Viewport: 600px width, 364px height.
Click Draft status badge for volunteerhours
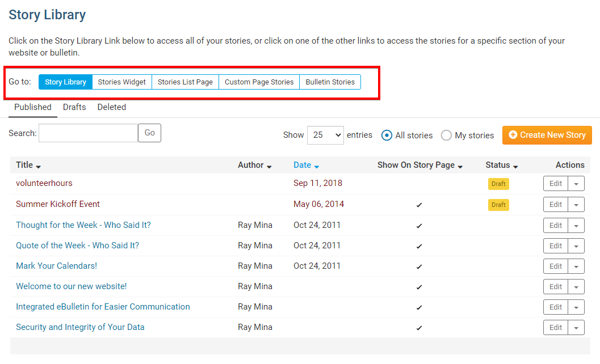[x=498, y=184]
